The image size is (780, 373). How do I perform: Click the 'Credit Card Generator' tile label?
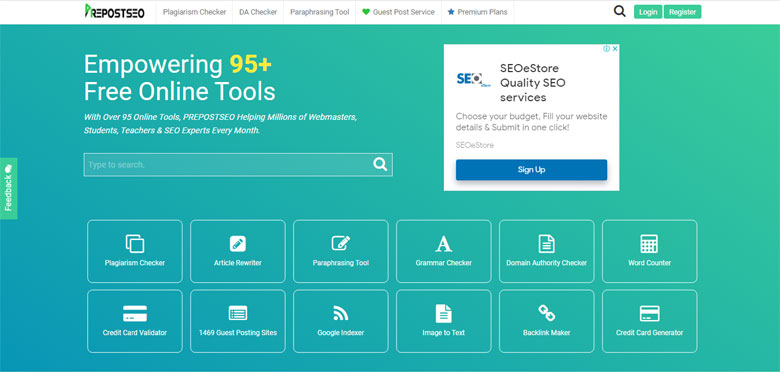[x=650, y=333]
